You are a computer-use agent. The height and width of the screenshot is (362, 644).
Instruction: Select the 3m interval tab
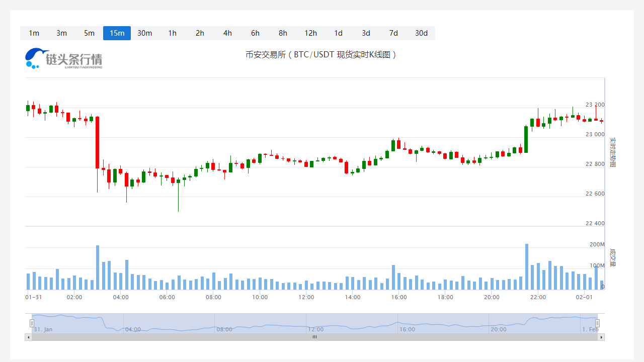[61, 33]
